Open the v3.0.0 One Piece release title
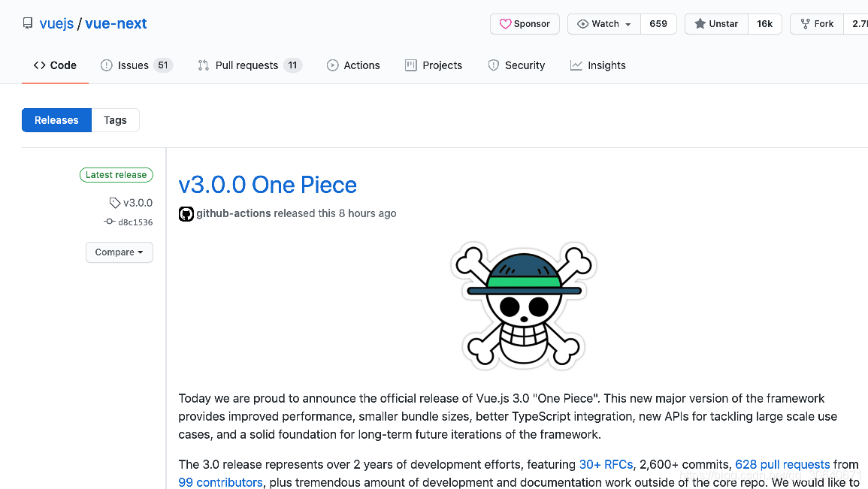This screenshot has height=489, width=868. tap(268, 185)
